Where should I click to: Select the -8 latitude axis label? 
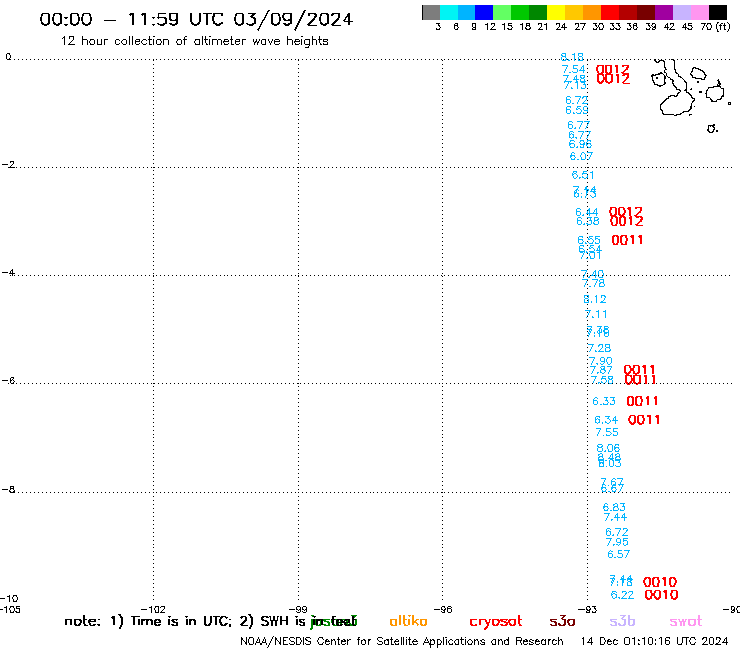(x=8, y=490)
